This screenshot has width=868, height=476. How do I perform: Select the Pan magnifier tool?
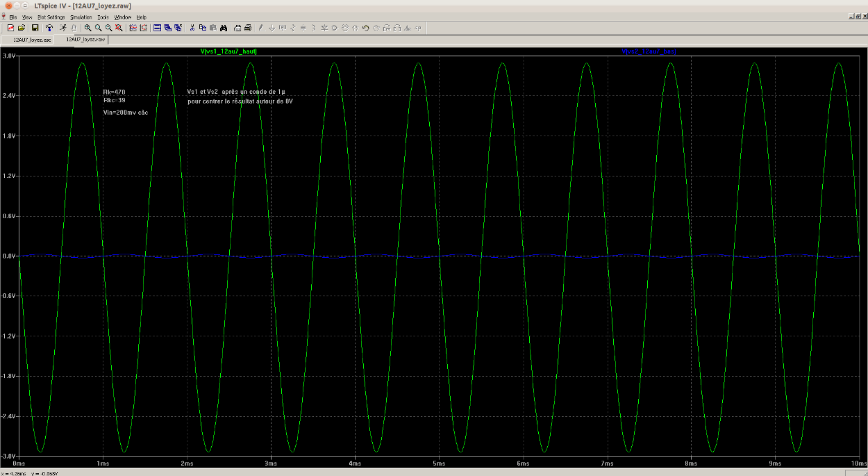click(99, 28)
